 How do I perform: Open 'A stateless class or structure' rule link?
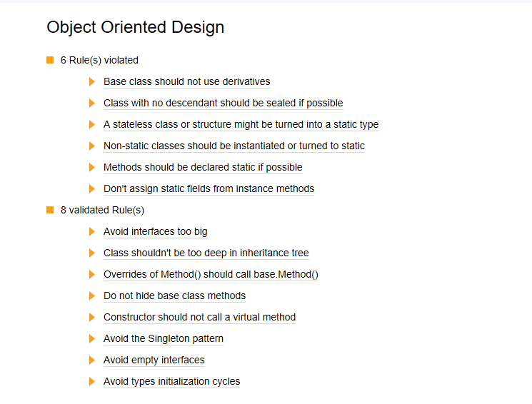[x=241, y=124]
